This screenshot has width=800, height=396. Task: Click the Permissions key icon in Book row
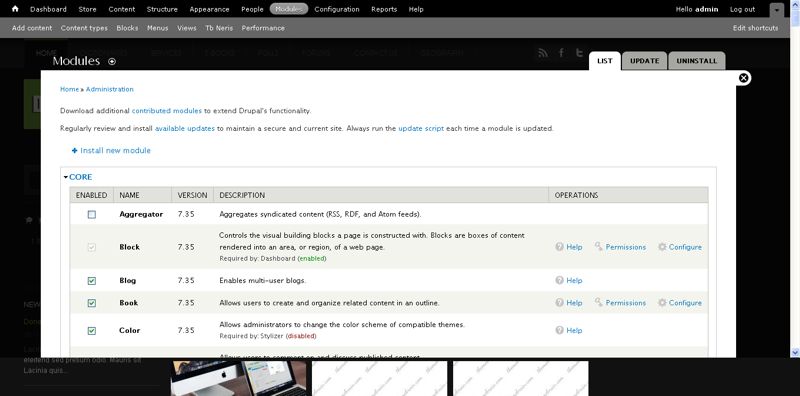coord(598,303)
